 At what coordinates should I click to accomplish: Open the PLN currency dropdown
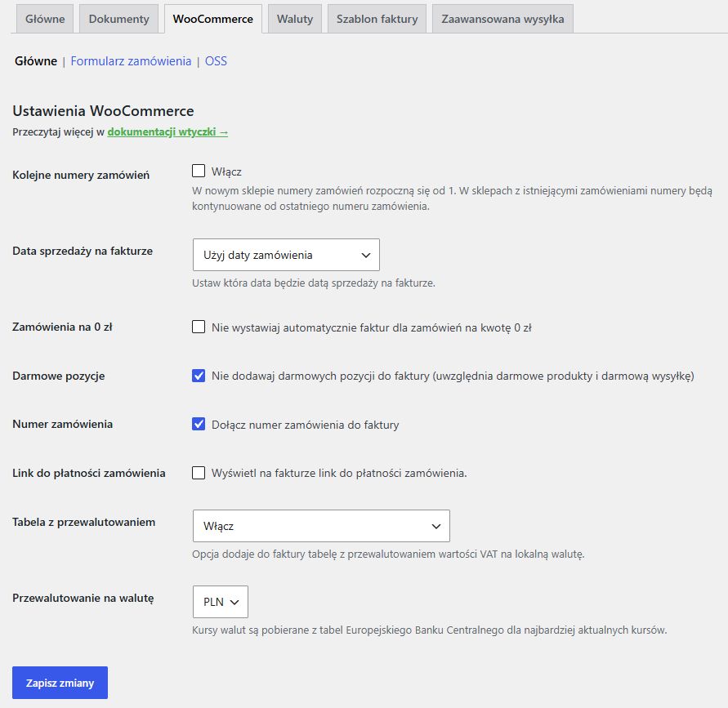221,602
